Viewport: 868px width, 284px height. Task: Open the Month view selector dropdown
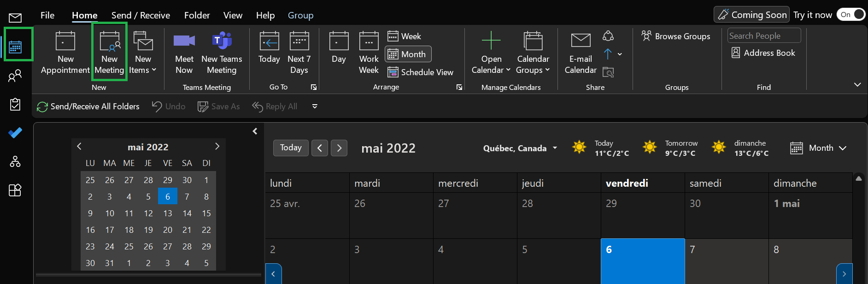(x=819, y=148)
